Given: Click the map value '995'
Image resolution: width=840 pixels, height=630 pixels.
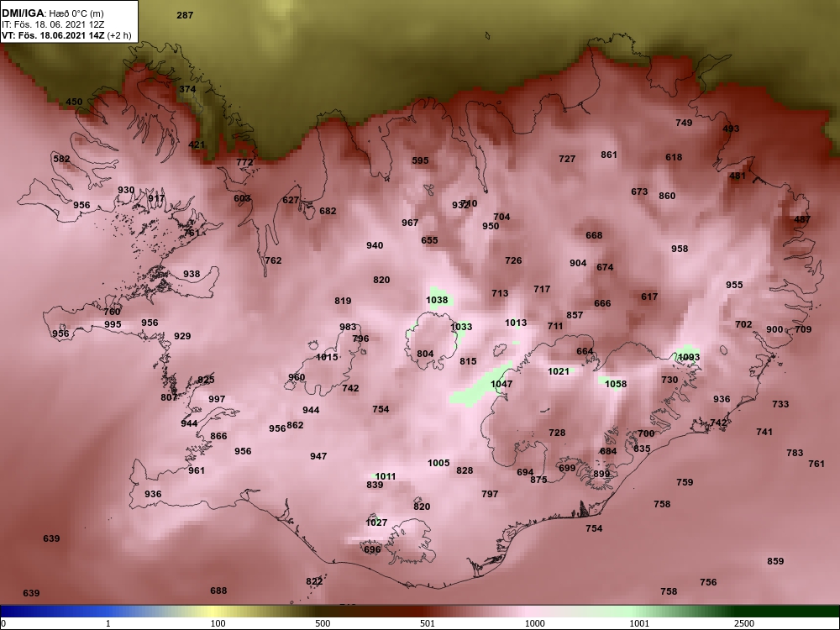Looking at the screenshot, I should (113, 324).
